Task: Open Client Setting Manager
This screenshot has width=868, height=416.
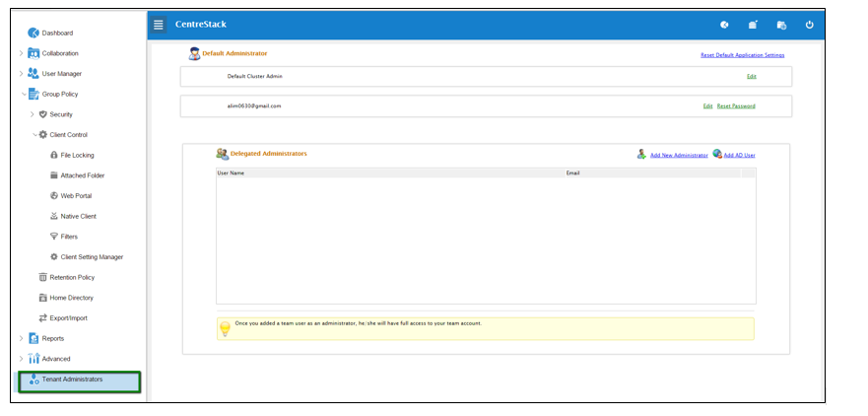Action: pyautogui.click(x=87, y=257)
